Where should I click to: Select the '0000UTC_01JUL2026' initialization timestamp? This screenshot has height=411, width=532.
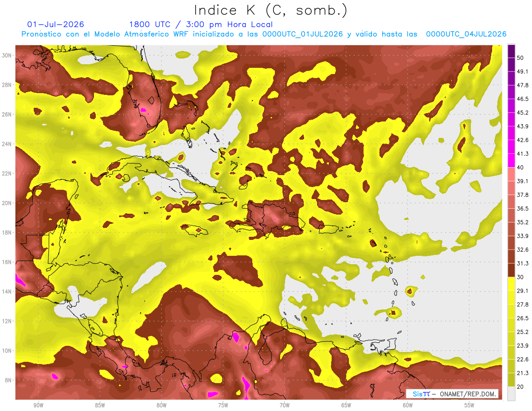point(302,34)
